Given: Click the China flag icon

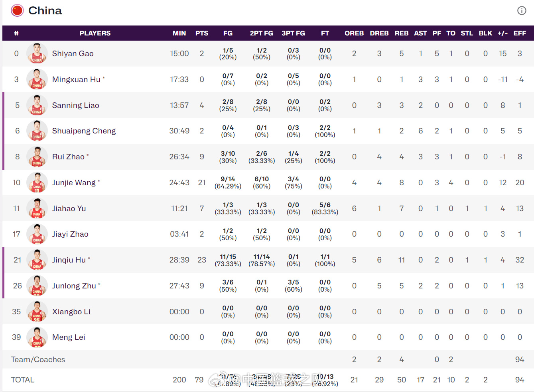Looking at the screenshot, I should pos(18,10).
